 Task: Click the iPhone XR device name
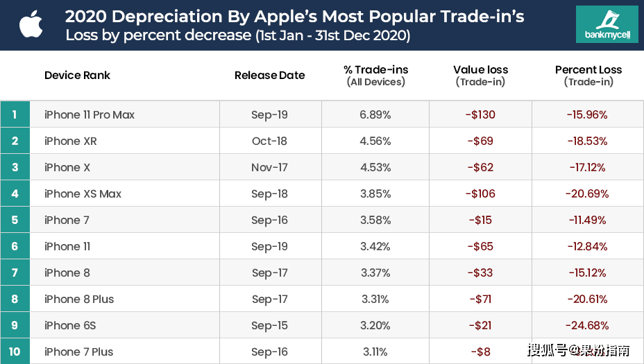71,141
